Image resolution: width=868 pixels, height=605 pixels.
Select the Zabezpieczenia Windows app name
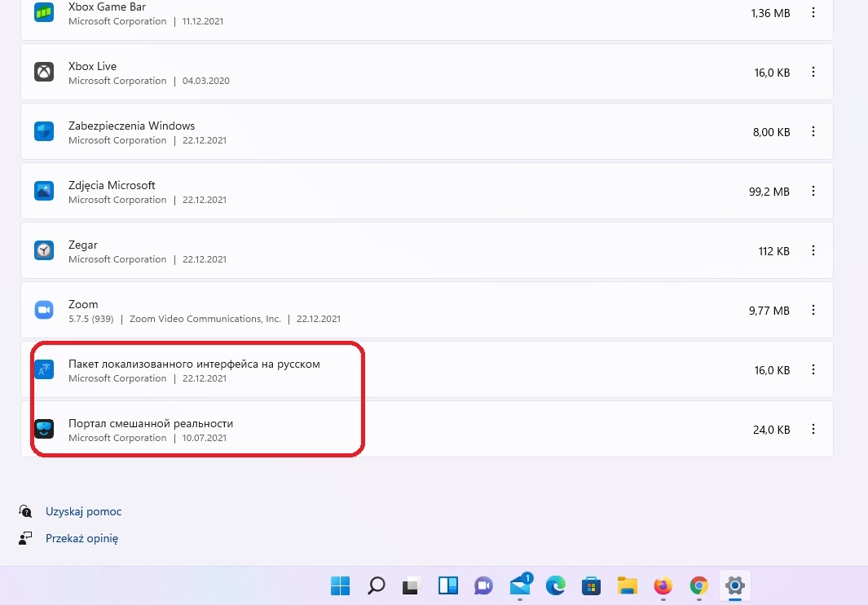point(132,126)
